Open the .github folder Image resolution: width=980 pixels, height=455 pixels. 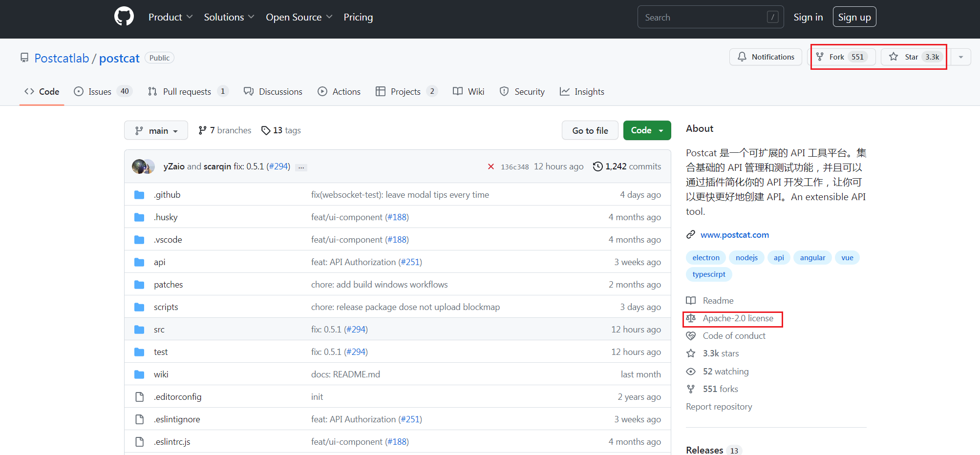click(167, 195)
